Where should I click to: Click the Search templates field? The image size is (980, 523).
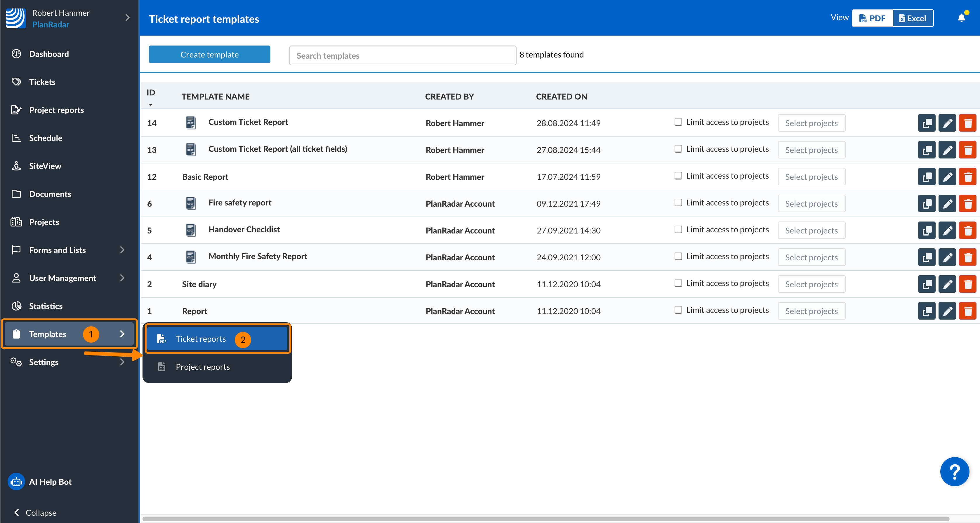click(x=402, y=55)
